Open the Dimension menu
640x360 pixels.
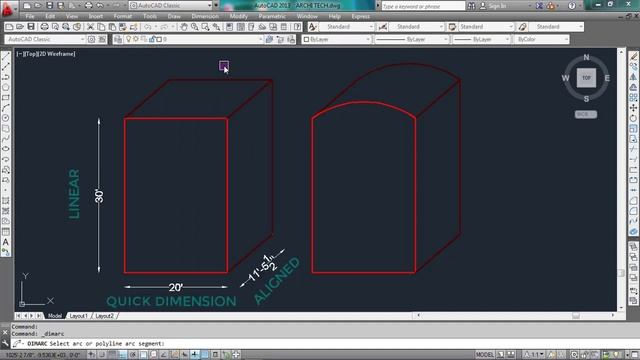(205, 16)
